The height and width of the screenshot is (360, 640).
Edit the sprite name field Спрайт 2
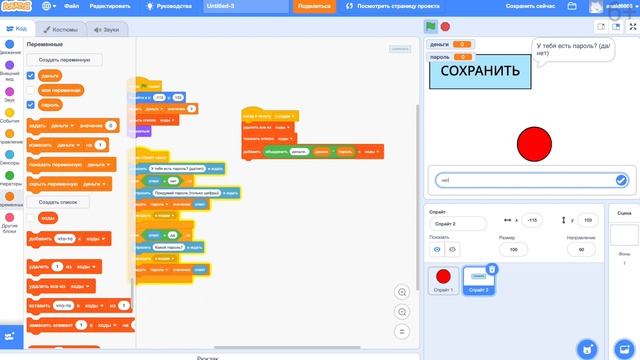(458, 224)
